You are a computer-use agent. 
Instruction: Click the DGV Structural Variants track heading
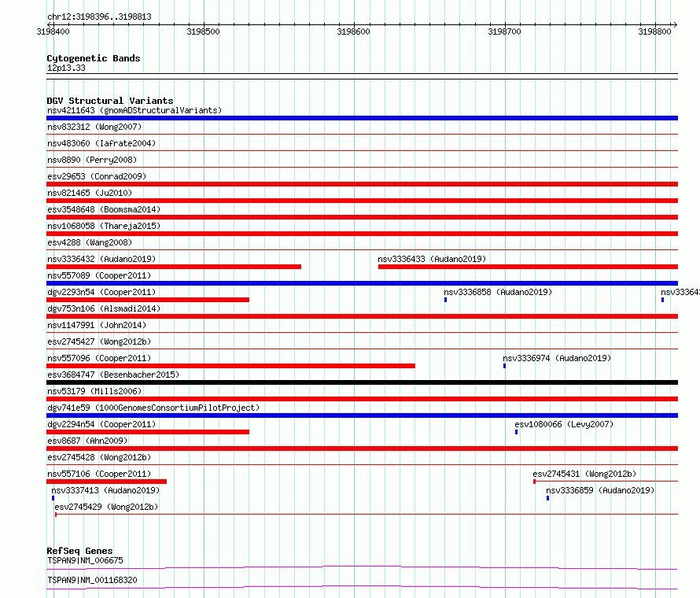pyautogui.click(x=110, y=101)
